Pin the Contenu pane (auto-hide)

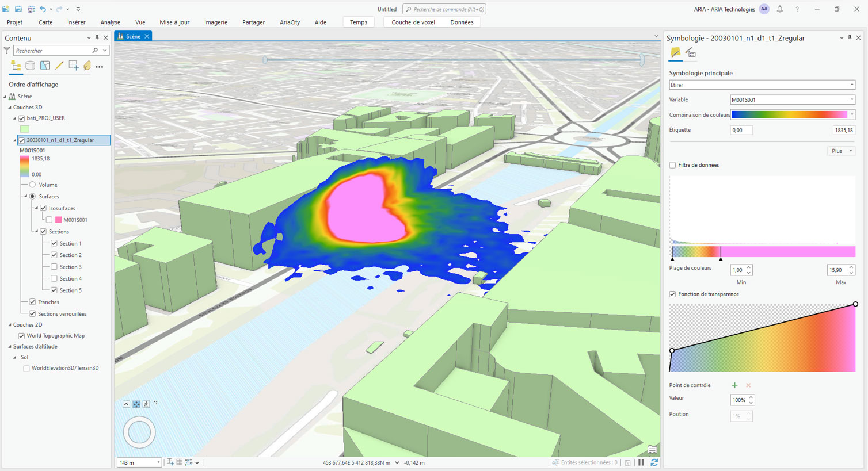coord(97,37)
